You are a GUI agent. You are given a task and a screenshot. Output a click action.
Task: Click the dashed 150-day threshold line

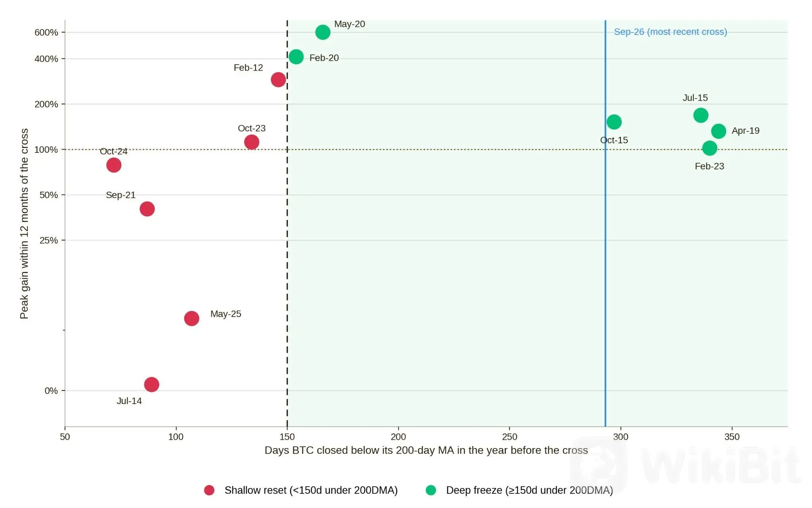point(287,238)
